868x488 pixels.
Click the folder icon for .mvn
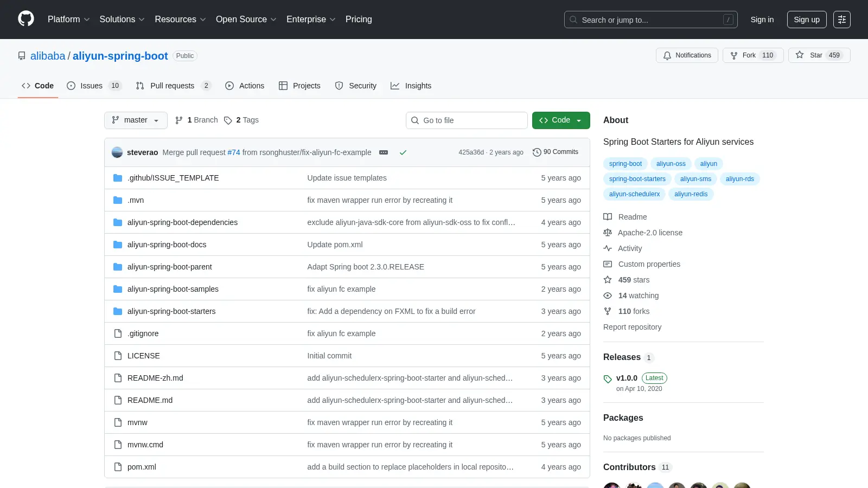[118, 200]
